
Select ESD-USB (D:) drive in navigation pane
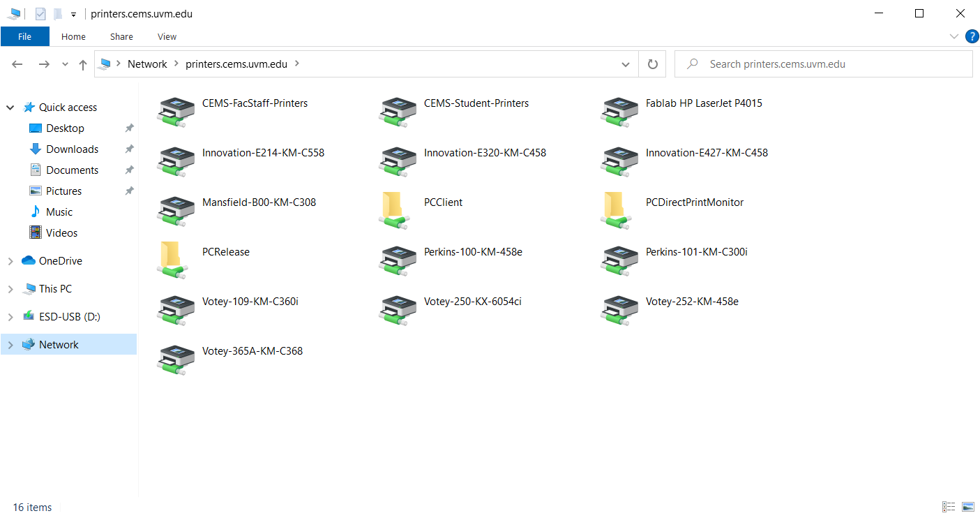tap(68, 317)
